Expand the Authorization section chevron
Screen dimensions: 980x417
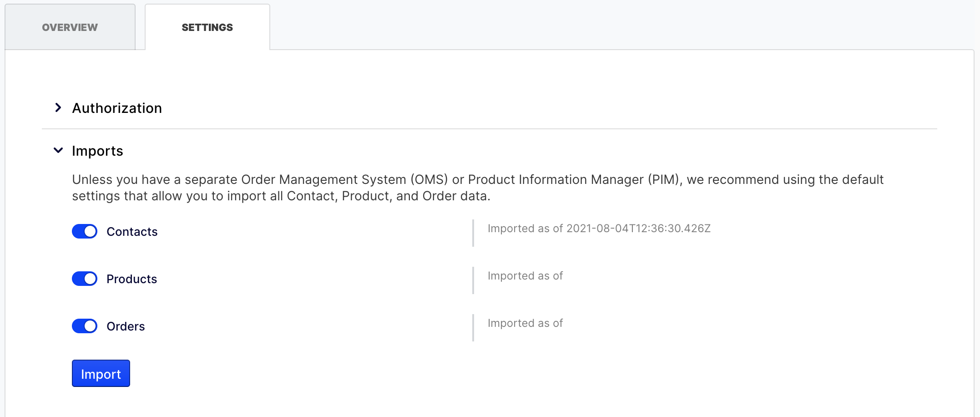[x=58, y=108]
